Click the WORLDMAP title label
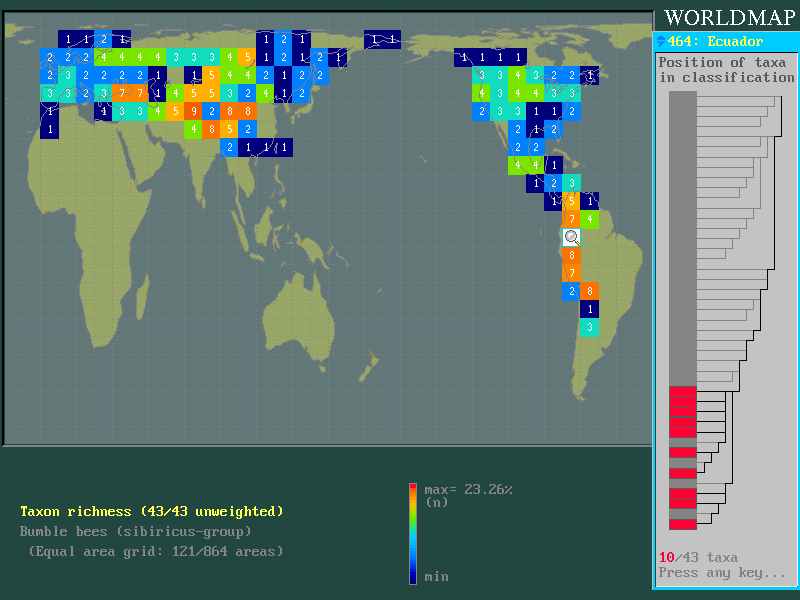Image resolution: width=800 pixels, height=600 pixels. tap(727, 17)
